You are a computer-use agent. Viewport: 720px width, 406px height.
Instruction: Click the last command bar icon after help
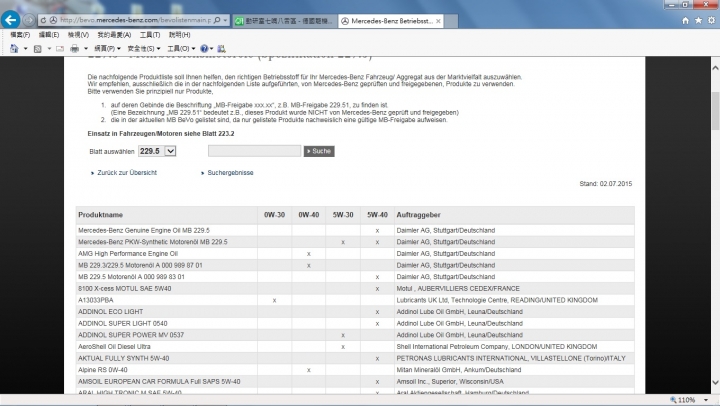coord(221,49)
